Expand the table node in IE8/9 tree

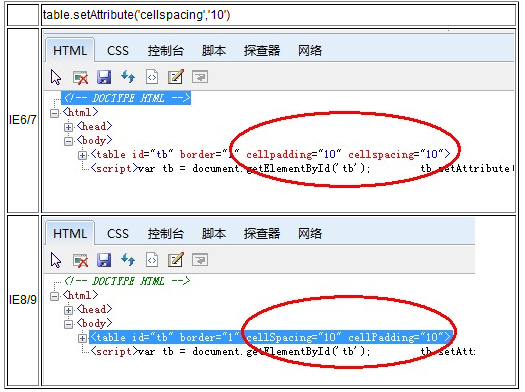coord(82,338)
